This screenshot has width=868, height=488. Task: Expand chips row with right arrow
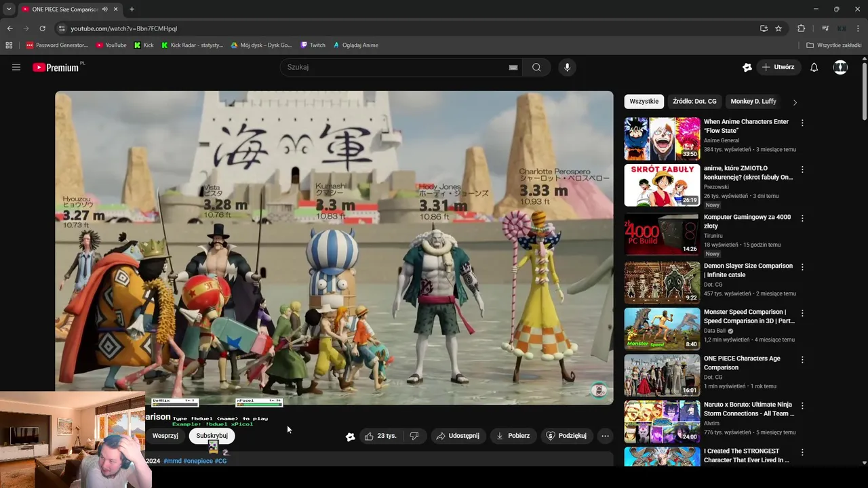coord(795,102)
